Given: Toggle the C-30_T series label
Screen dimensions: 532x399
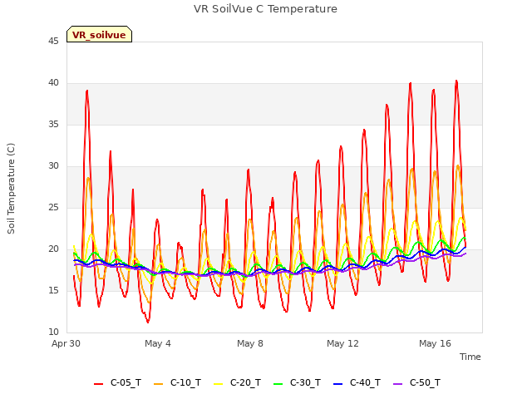Looking at the screenshot, I should [305, 382].
